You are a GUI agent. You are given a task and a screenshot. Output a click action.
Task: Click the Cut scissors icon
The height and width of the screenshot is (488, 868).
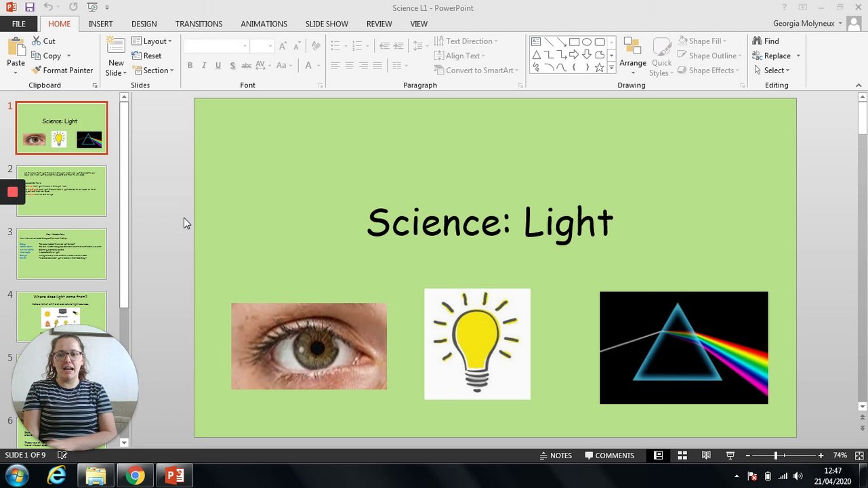tap(37, 41)
